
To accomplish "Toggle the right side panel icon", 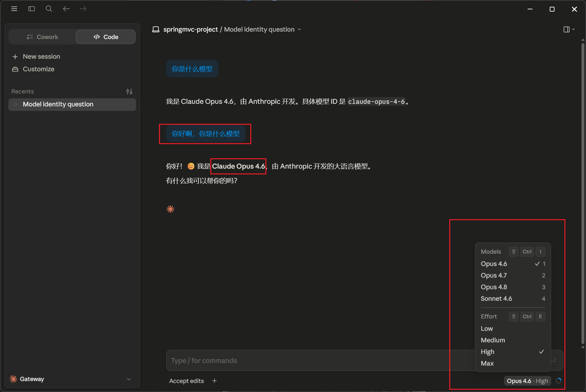I will click(566, 29).
